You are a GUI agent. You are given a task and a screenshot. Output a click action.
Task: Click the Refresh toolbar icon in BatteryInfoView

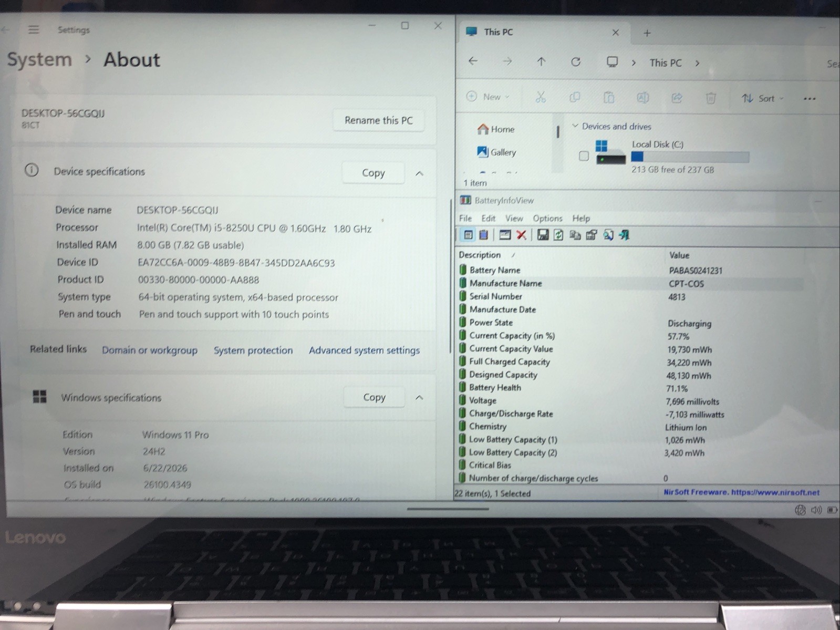click(558, 235)
